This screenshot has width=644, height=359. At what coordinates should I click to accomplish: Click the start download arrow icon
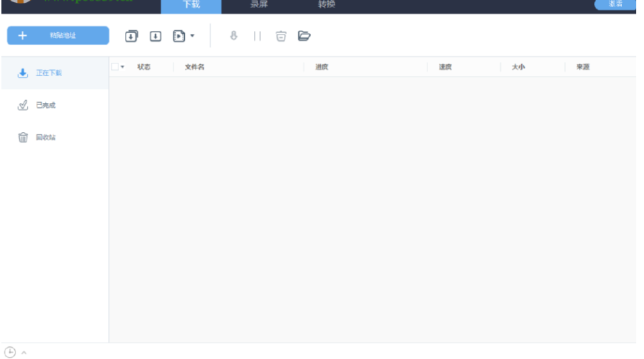(x=234, y=36)
